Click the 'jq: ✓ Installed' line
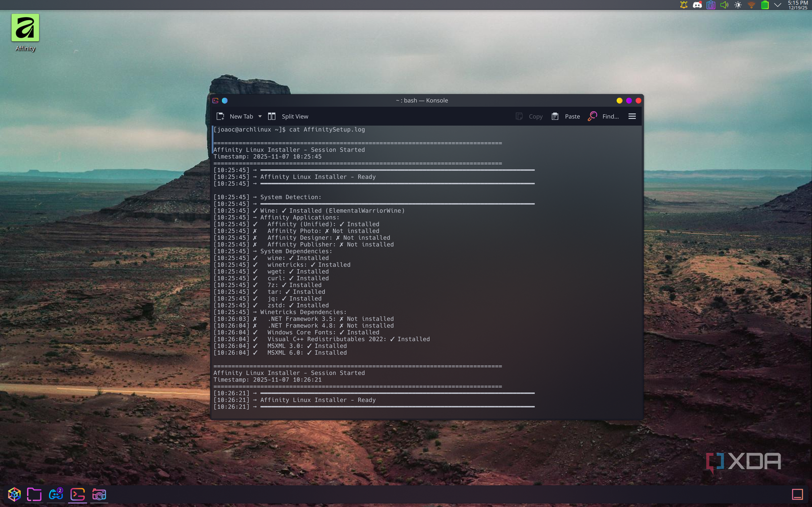This screenshot has width=812, height=507. [267, 298]
